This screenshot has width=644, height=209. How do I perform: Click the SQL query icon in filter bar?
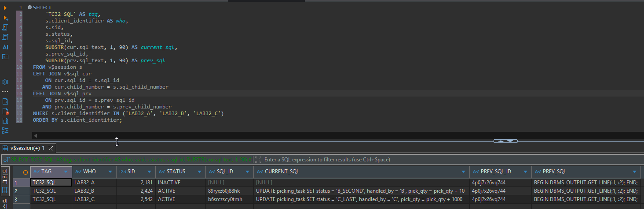pyautogui.click(x=6, y=160)
